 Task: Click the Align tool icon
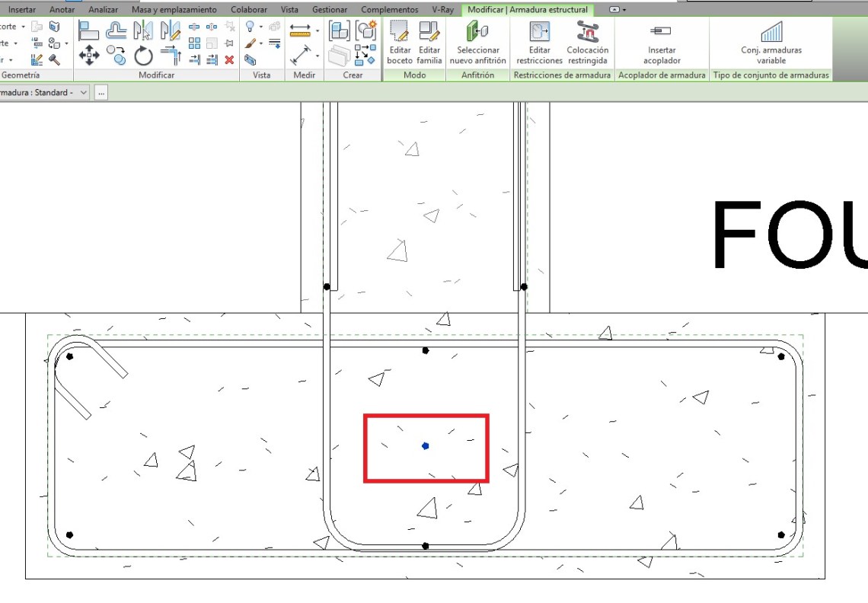[x=89, y=30]
